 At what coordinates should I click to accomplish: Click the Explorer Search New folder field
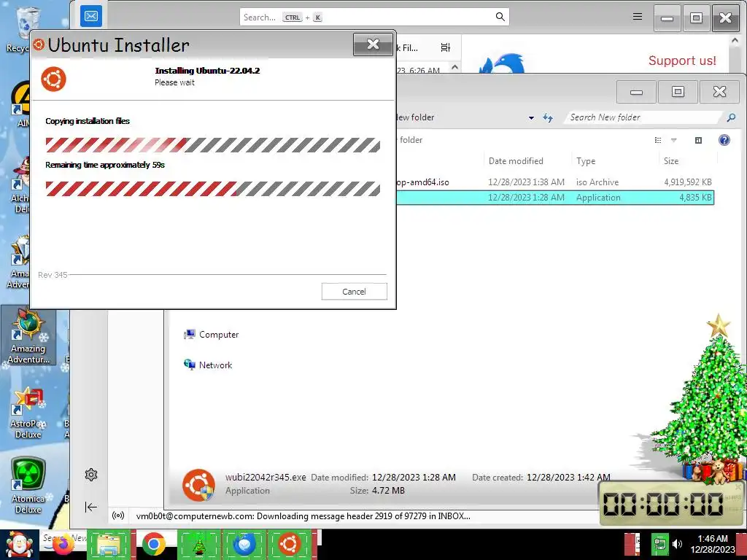(x=643, y=117)
